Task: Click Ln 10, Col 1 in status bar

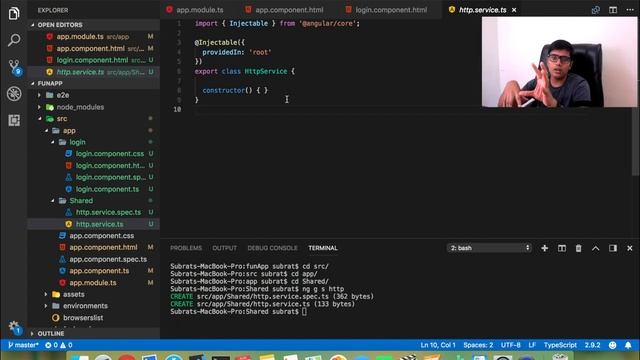Action: pyautogui.click(x=438, y=345)
